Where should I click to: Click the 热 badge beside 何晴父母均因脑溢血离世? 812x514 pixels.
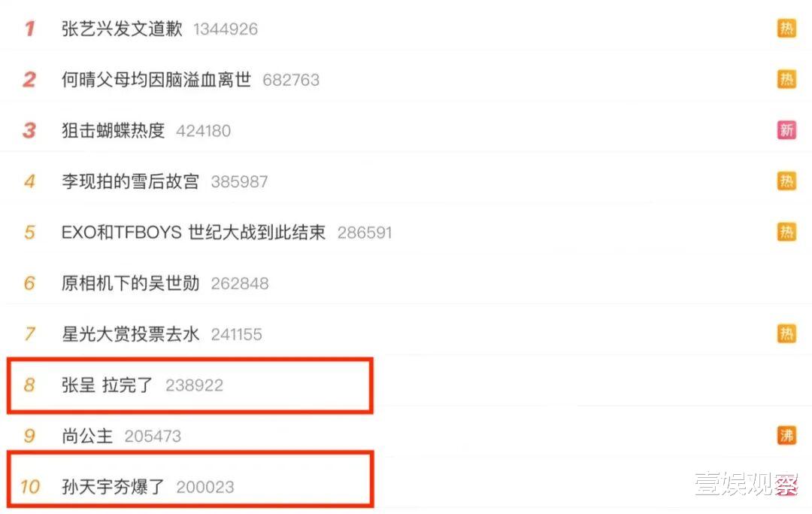pyautogui.click(x=786, y=79)
